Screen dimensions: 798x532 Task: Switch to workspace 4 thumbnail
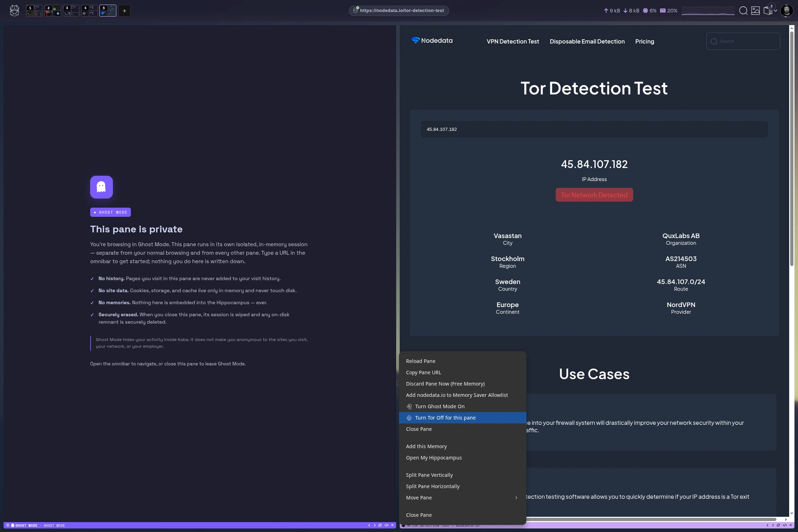[89, 11]
